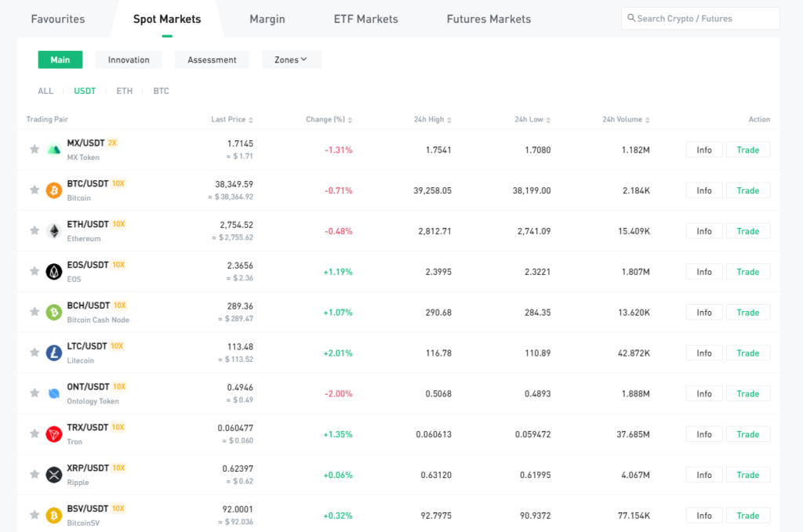This screenshot has height=532, width=803.
Task: Sort by Last Price column
Action: (x=232, y=119)
